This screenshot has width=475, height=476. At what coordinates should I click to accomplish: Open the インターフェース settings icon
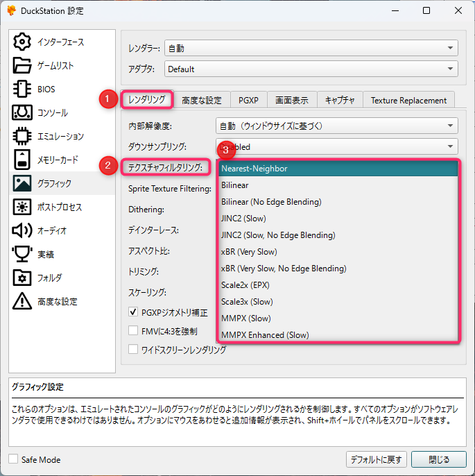pyautogui.click(x=22, y=42)
